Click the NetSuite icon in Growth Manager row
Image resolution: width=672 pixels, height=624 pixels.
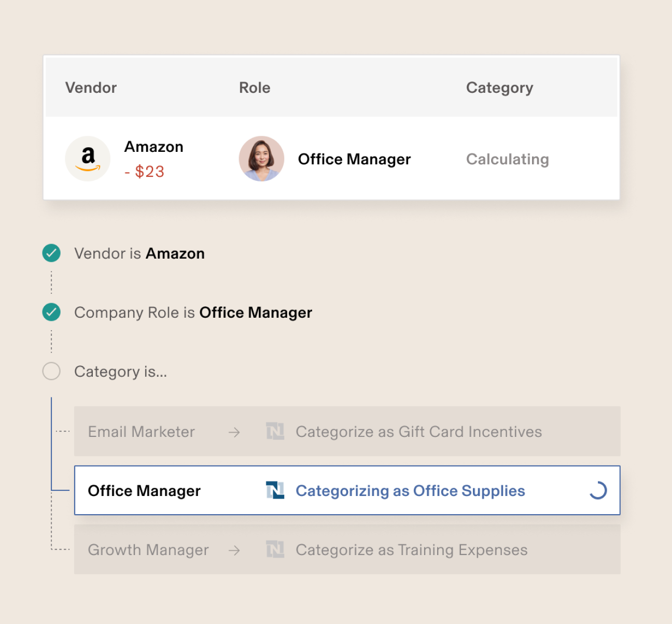click(275, 549)
